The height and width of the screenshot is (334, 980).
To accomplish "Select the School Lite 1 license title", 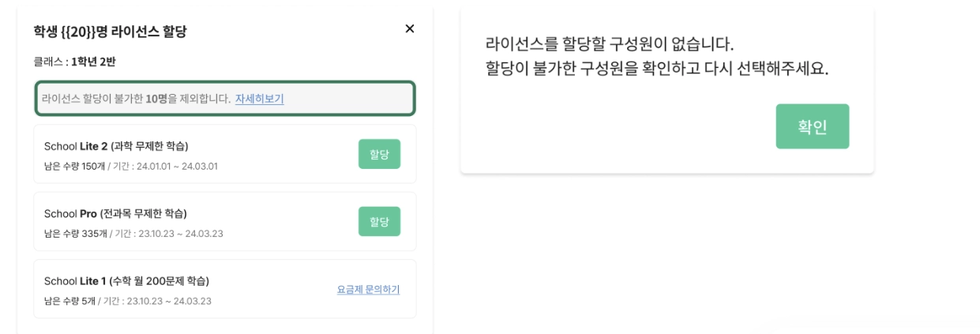I will tap(126, 281).
